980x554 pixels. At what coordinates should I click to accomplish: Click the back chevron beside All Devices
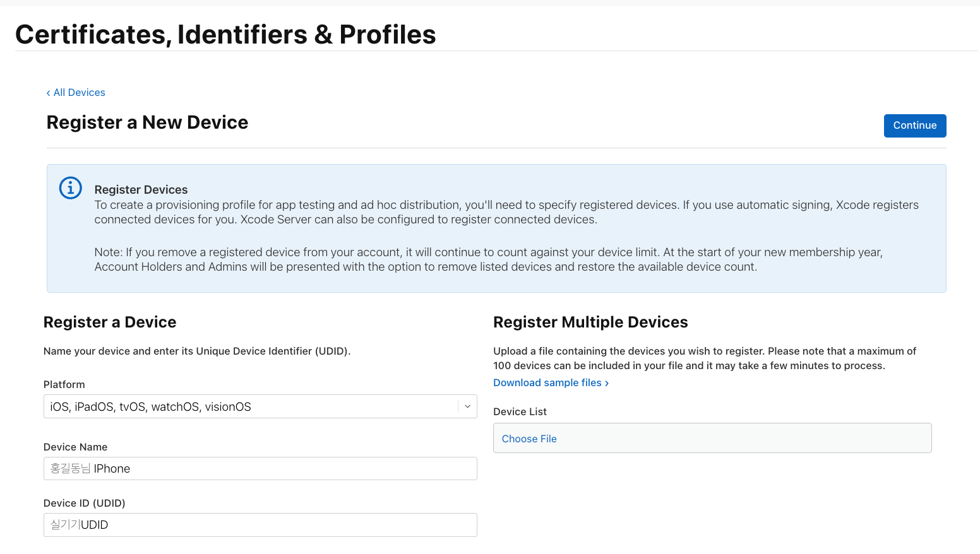48,93
